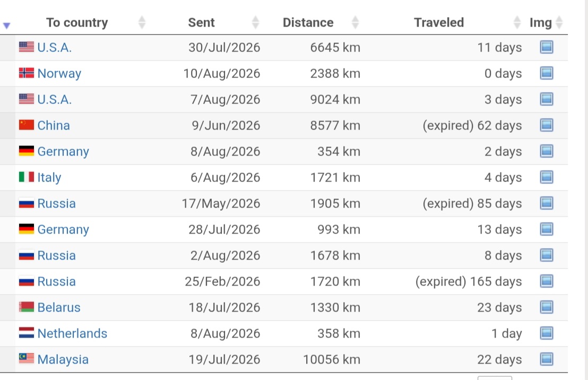Open the Norway country link
The image size is (588, 380).
(59, 74)
